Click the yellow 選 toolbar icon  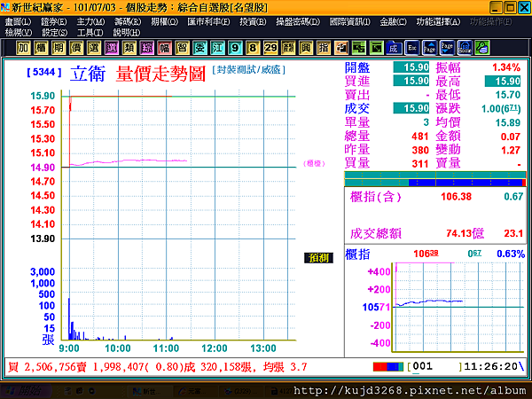tap(94, 48)
